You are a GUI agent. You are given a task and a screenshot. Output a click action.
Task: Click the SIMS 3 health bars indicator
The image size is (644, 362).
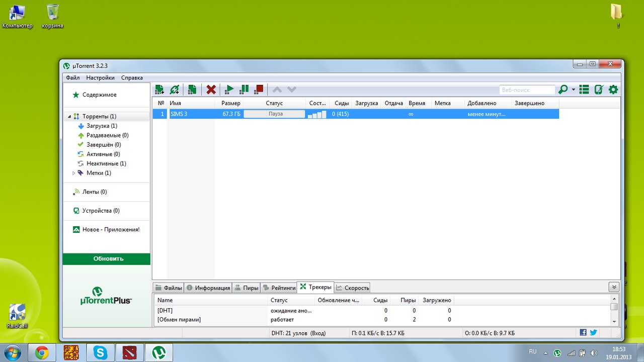[317, 115]
